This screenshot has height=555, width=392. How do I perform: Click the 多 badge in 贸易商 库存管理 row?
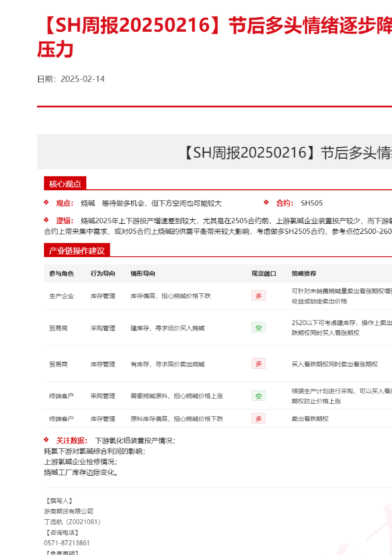[x=258, y=364]
